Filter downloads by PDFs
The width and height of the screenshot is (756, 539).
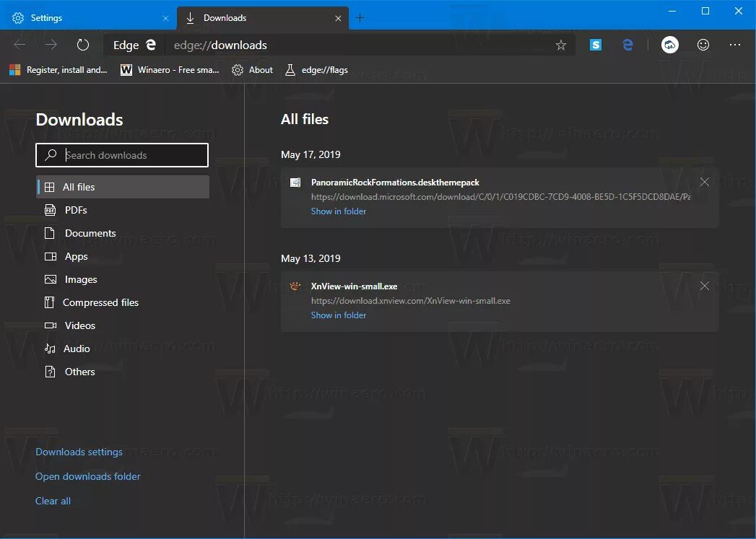(x=123, y=210)
